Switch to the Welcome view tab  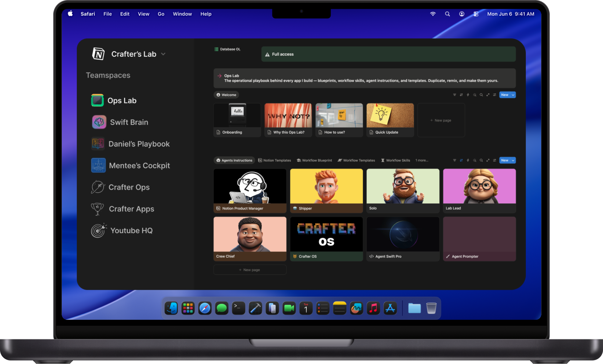pyautogui.click(x=226, y=95)
